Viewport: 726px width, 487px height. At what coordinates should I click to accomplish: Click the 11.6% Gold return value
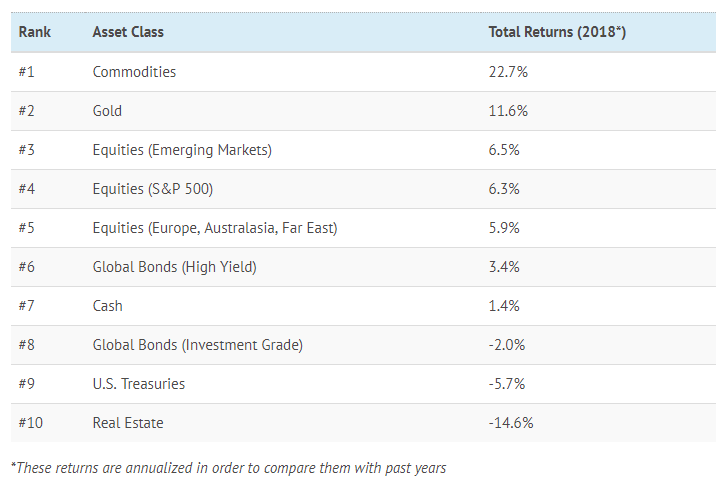pyautogui.click(x=506, y=111)
